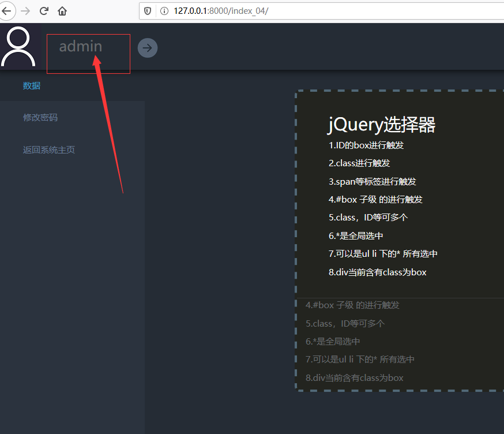Screen dimensions: 504x434
Task: Click bright list item 2.class进行触发
Action: coord(359,163)
